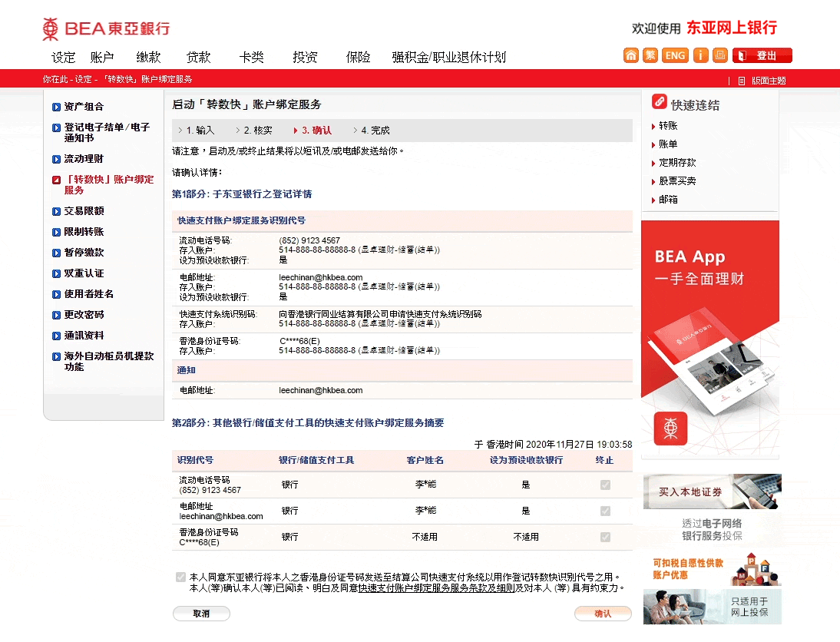Toggle 终止 checkbox for 电邮地址 row

pyautogui.click(x=605, y=511)
